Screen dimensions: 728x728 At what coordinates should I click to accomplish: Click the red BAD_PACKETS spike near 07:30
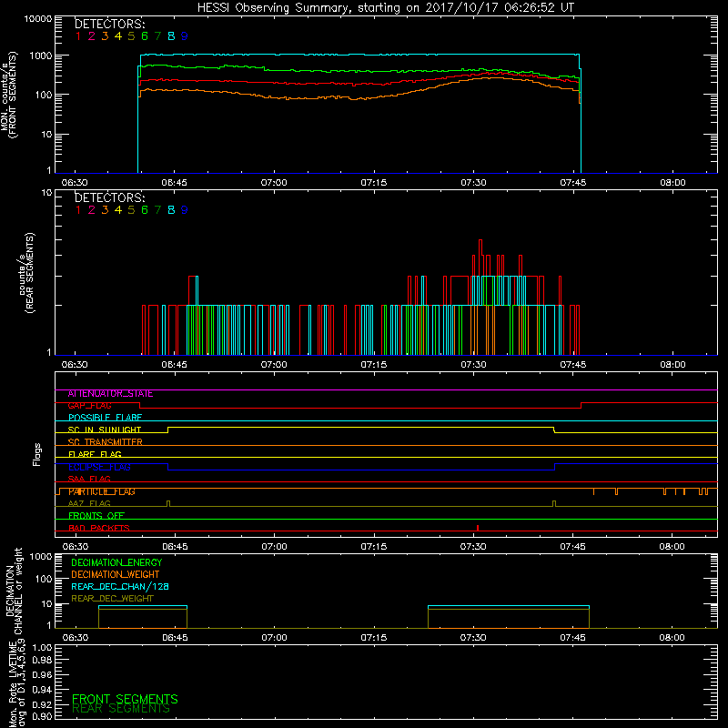478,528
